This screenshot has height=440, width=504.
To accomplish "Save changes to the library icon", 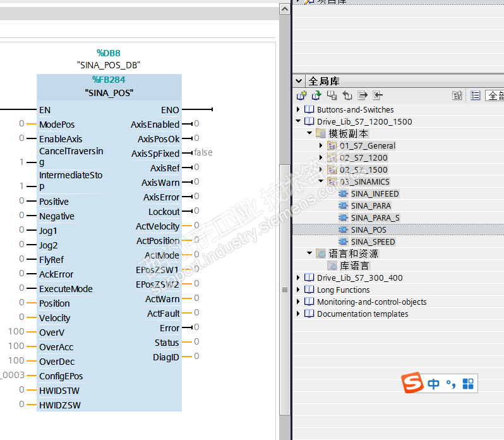I will pos(332,95).
